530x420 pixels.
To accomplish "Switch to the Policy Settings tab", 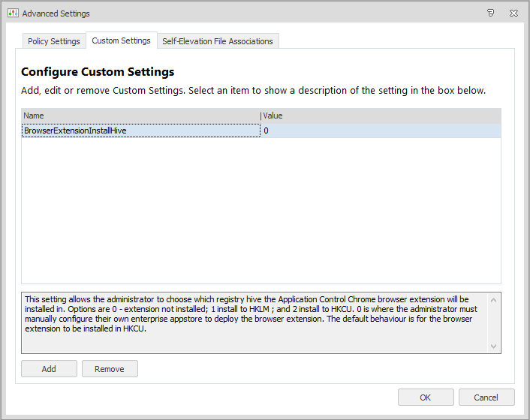I will click(54, 41).
